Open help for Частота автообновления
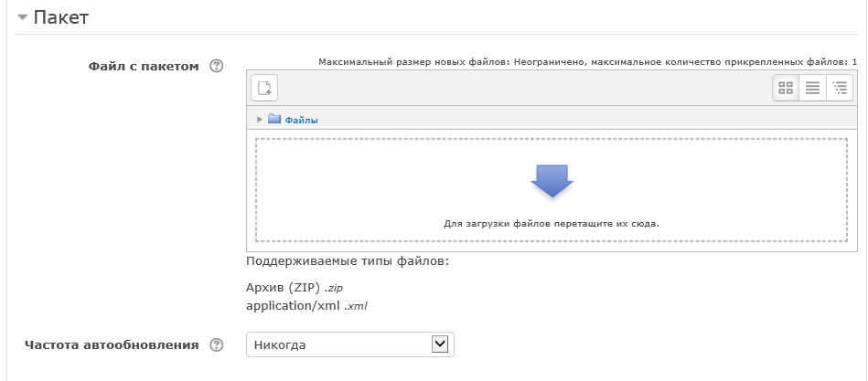This screenshot has height=381, width=868. point(217,344)
